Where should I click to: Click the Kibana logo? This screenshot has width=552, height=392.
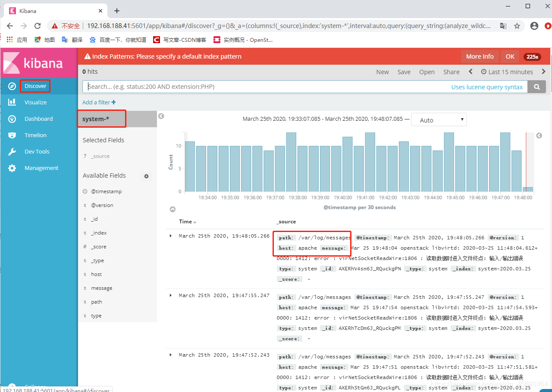pos(34,63)
